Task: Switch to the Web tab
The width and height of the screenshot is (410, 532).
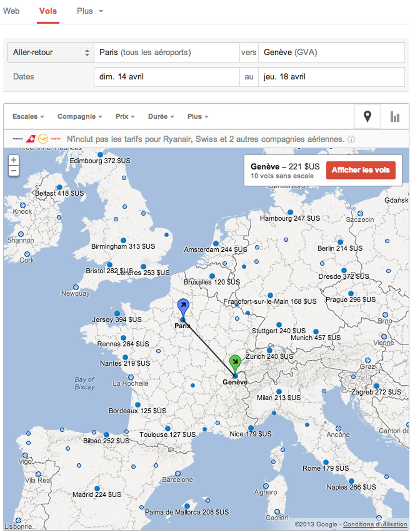Action: [11, 11]
